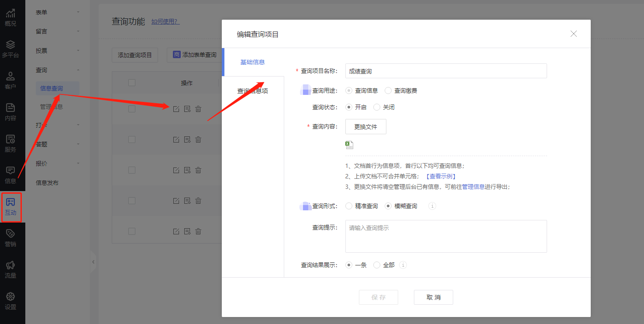This screenshot has height=324, width=644.
Task: Open the 概况 overview section in sidebar
Action: pyautogui.click(x=10, y=17)
